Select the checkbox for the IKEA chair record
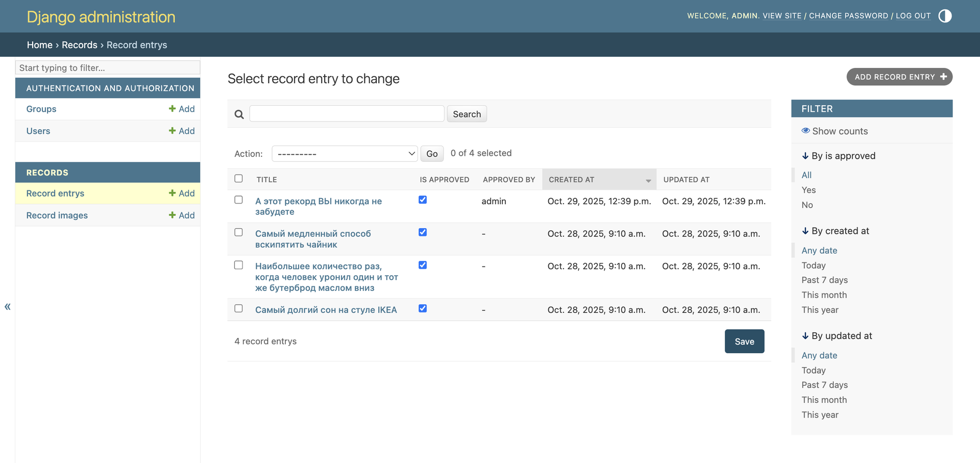Viewport: 980px width, 463px height. [x=238, y=308]
